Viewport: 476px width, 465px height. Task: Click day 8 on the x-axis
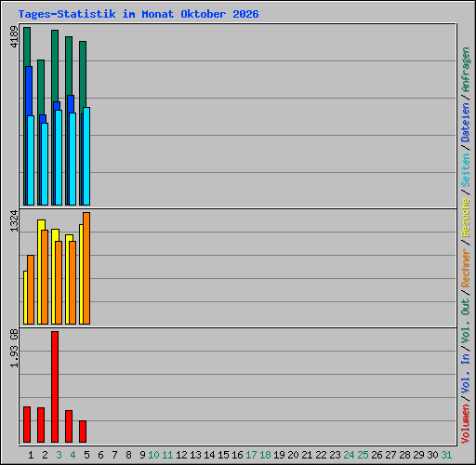[128, 455]
